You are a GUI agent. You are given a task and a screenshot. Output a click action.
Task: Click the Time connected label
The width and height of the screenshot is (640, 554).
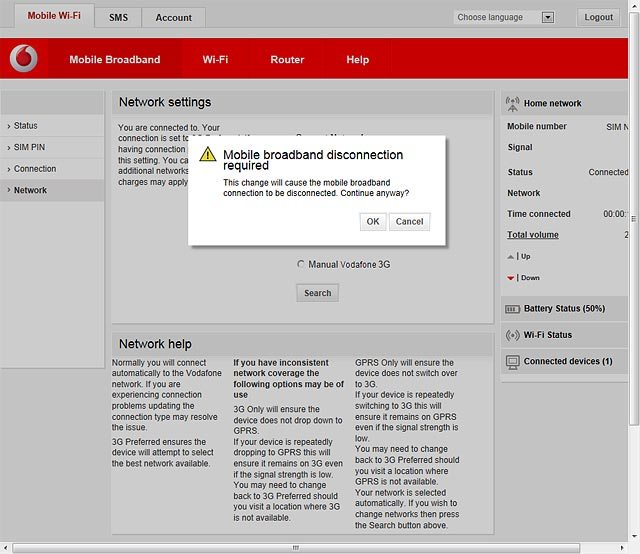[x=539, y=214]
